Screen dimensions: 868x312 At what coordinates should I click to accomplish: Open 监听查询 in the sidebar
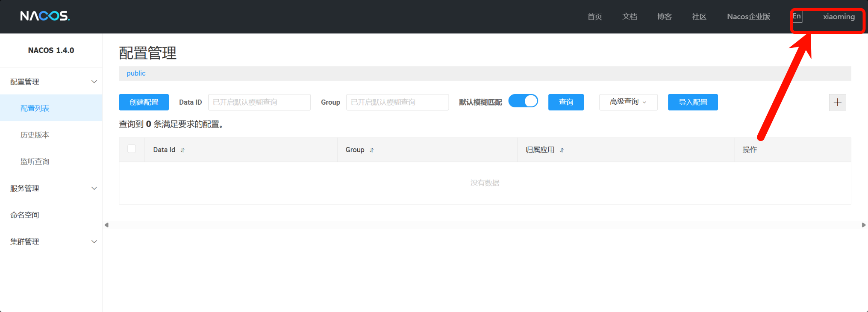pyautogui.click(x=35, y=162)
